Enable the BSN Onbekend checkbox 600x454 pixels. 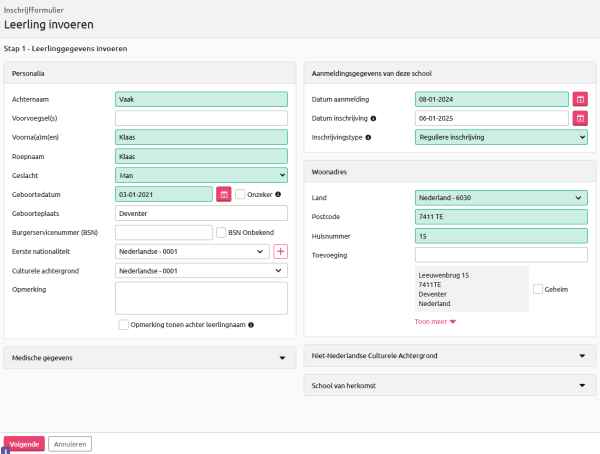click(220, 232)
